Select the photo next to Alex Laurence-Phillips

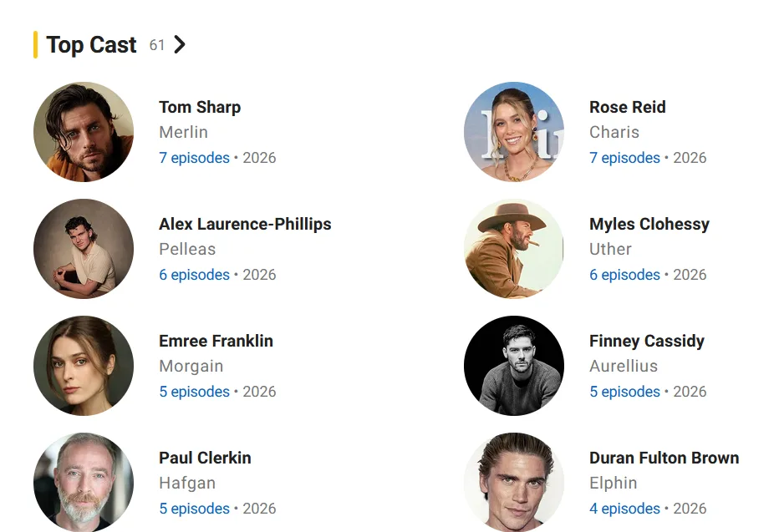84,249
